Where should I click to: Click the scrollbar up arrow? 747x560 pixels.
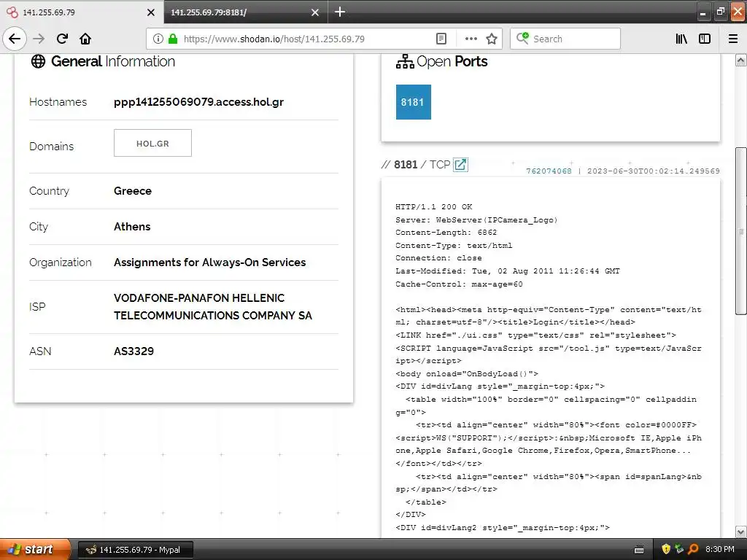(740, 60)
